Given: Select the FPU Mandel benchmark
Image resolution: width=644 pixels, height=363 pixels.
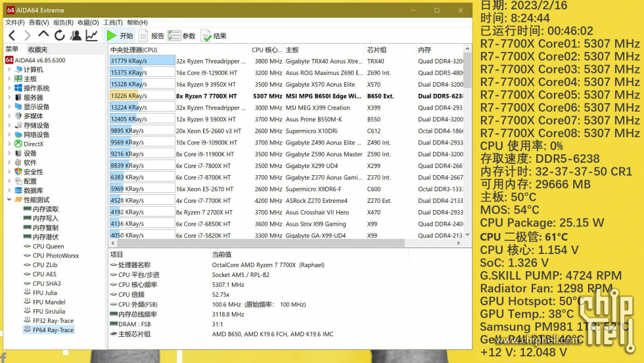Looking at the screenshot, I should [43, 303].
